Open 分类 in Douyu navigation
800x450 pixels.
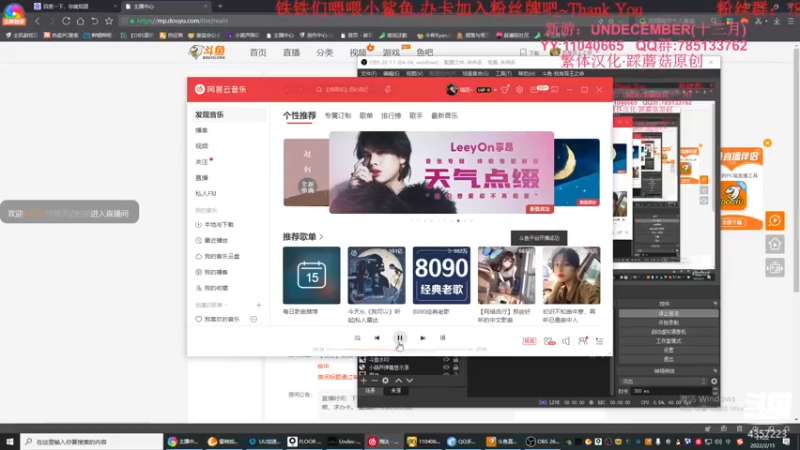324,53
